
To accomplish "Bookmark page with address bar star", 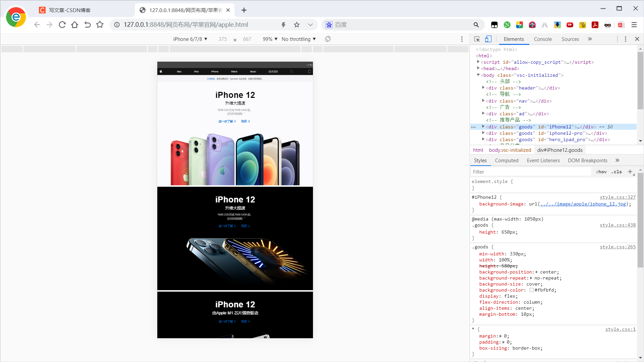I will [297, 24].
